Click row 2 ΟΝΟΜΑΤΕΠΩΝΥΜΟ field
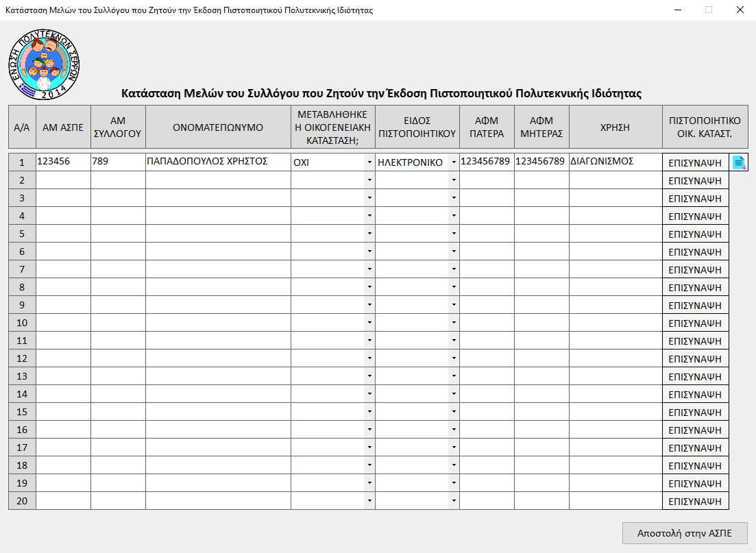Viewport: 756px width, 553px height. coord(218,180)
